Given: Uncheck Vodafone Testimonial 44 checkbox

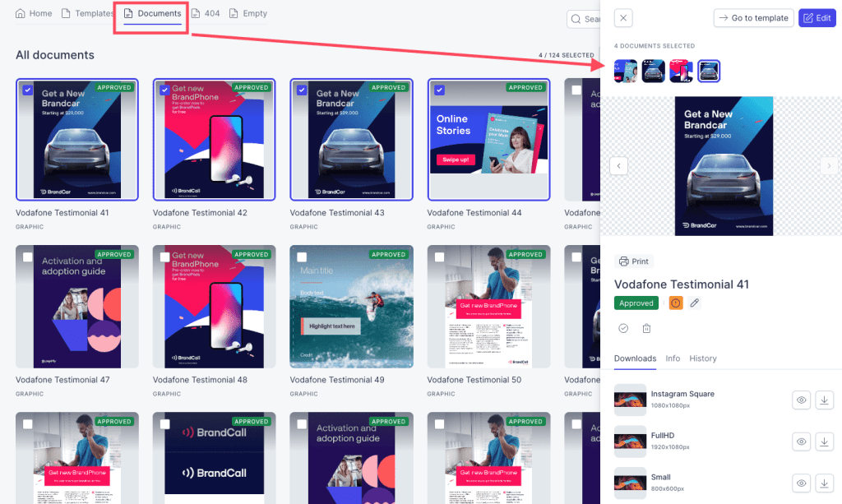Looking at the screenshot, I should 439,90.
